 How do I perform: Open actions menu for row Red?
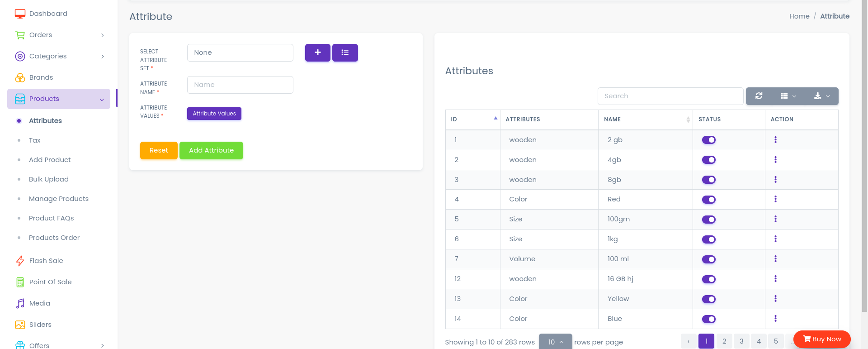tap(775, 199)
